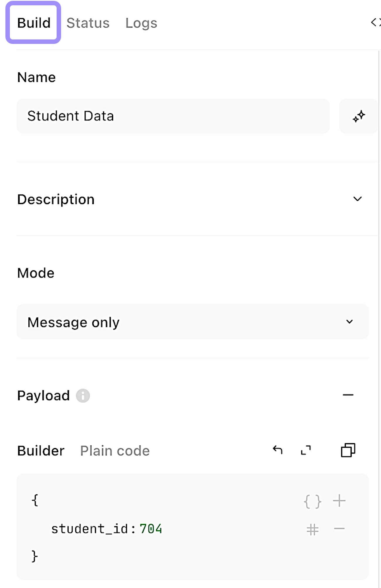This screenshot has height=588, width=381.
Task: Expand the payload editor to fullscreen
Action: coord(306,450)
